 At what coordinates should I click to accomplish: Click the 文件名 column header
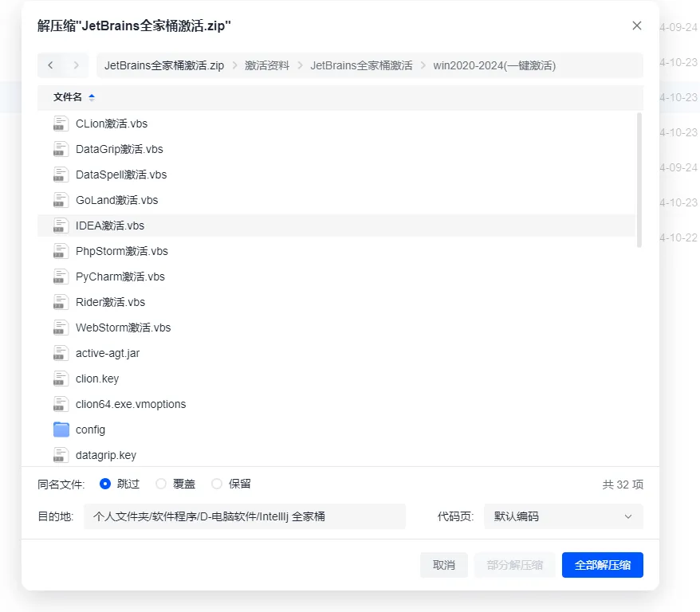pos(68,97)
